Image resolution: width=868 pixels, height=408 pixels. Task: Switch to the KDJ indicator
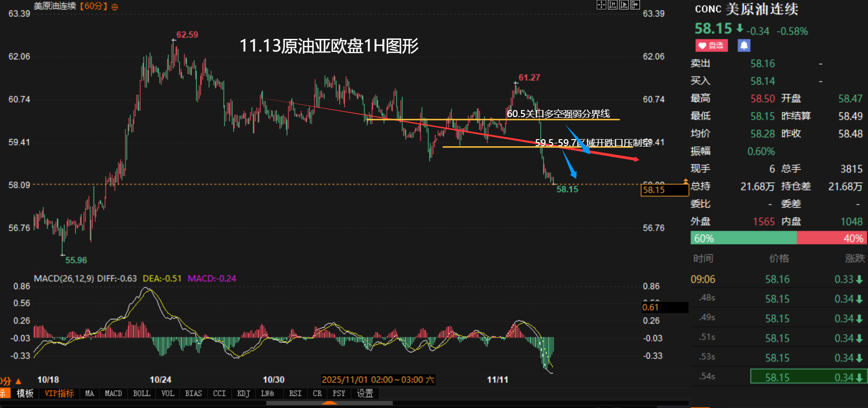[x=244, y=393]
